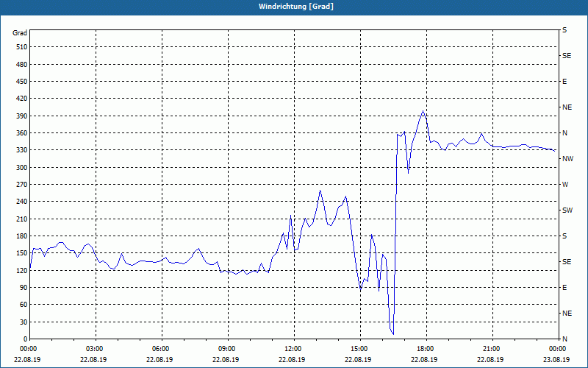Click the 390 y-axis value
The width and height of the screenshot is (588, 368).
pyautogui.click(x=22, y=116)
